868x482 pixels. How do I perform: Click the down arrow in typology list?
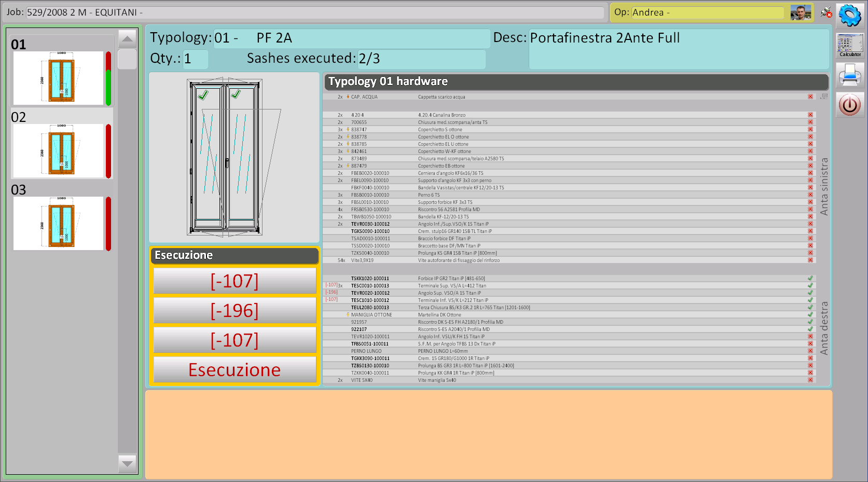127,463
